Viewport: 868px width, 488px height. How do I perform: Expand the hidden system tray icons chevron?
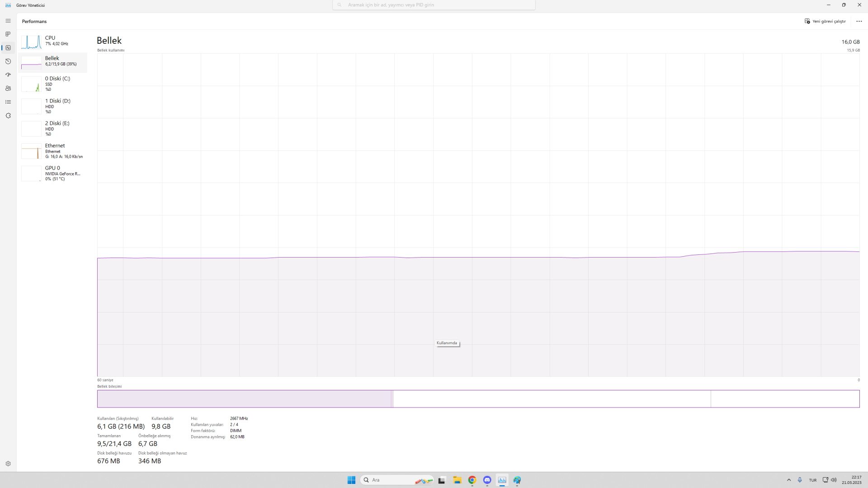coord(789,480)
